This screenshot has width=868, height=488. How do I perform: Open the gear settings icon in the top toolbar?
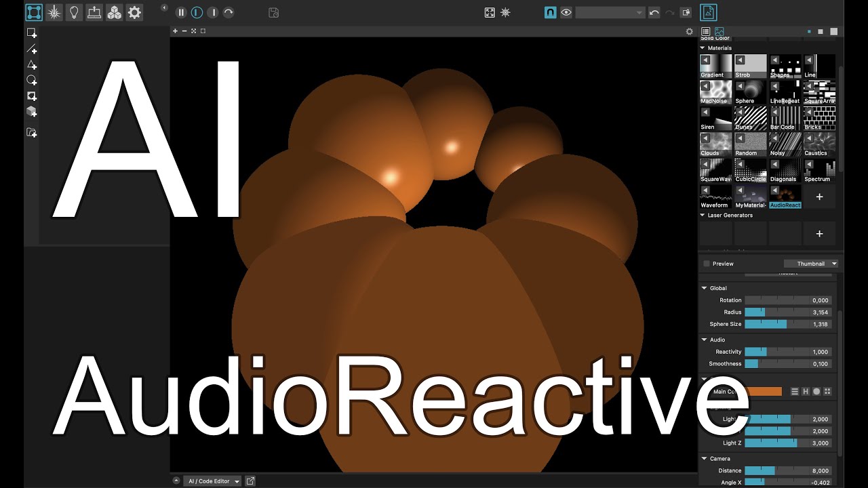(x=135, y=12)
